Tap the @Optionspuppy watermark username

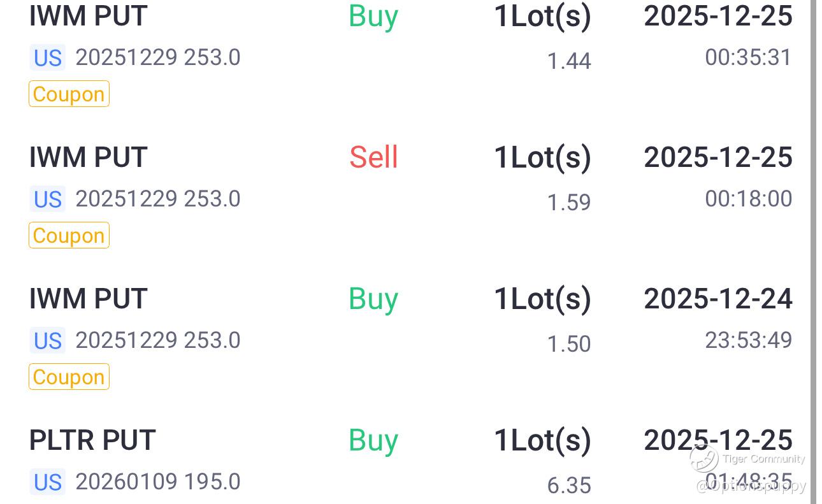pos(752,486)
